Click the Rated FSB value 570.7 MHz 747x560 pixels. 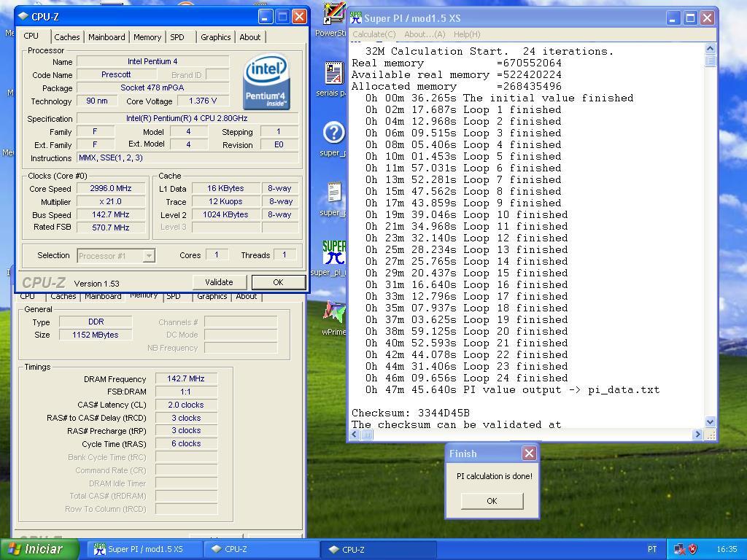[x=111, y=227]
